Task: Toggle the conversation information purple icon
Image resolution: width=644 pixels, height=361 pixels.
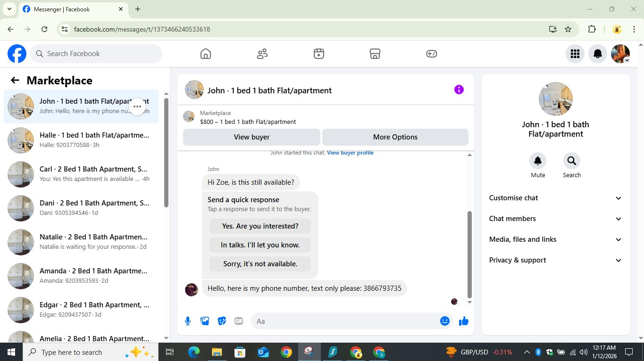Action: 459,90
